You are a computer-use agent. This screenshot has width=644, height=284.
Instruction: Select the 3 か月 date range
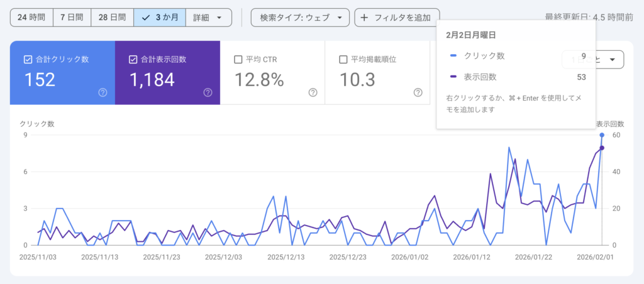(x=159, y=18)
